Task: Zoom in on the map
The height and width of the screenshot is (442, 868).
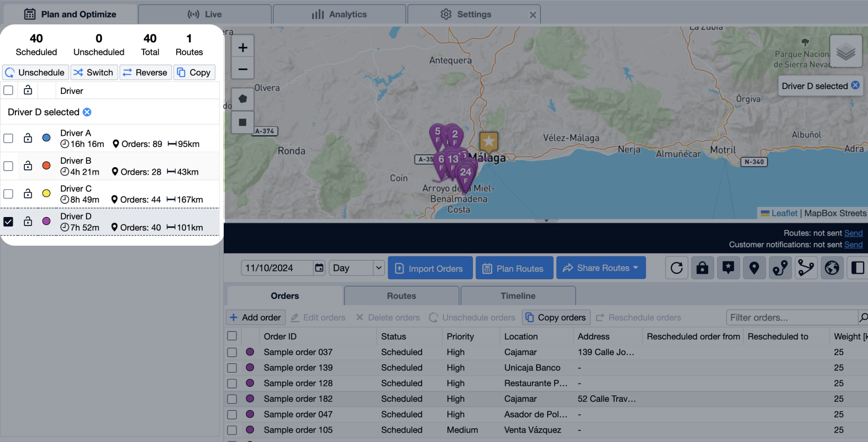Action: pos(243,48)
